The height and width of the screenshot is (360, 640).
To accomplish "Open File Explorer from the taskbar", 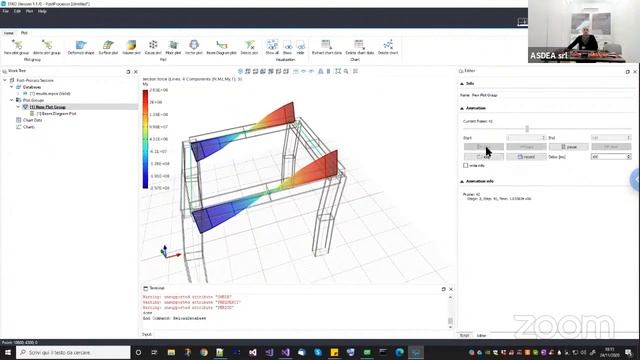I will (x=171, y=352).
